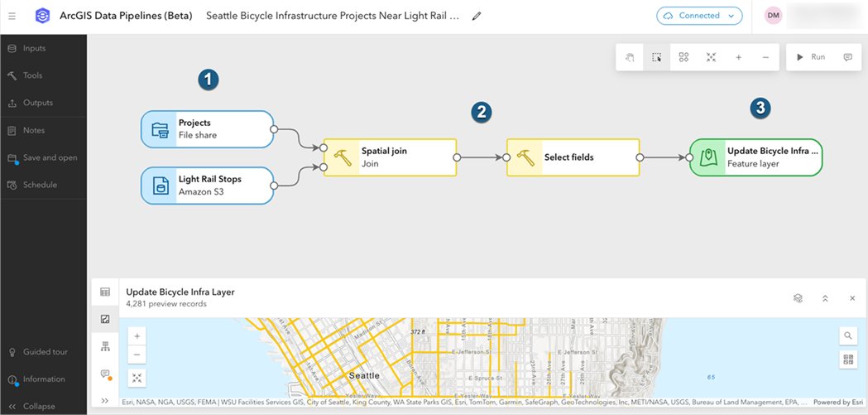Run the data pipeline
This screenshot has width=868, height=415.
[x=810, y=57]
